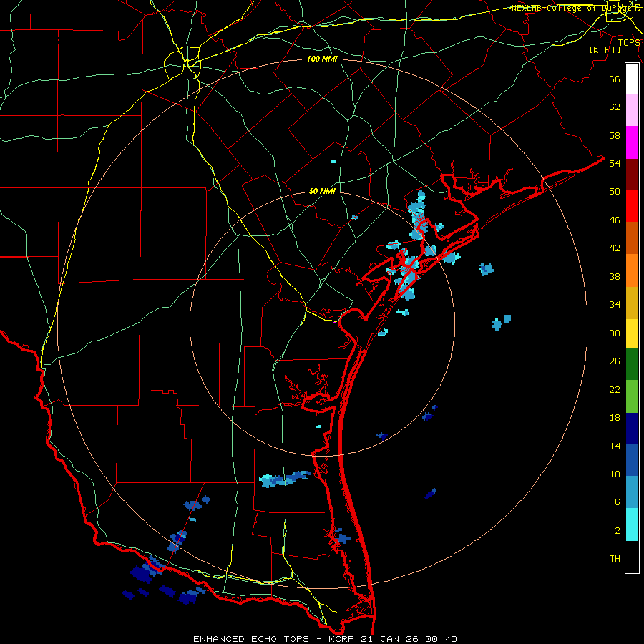This screenshot has height=644, width=644.
Task: Click the cyan legend color block
Action: click(632, 525)
